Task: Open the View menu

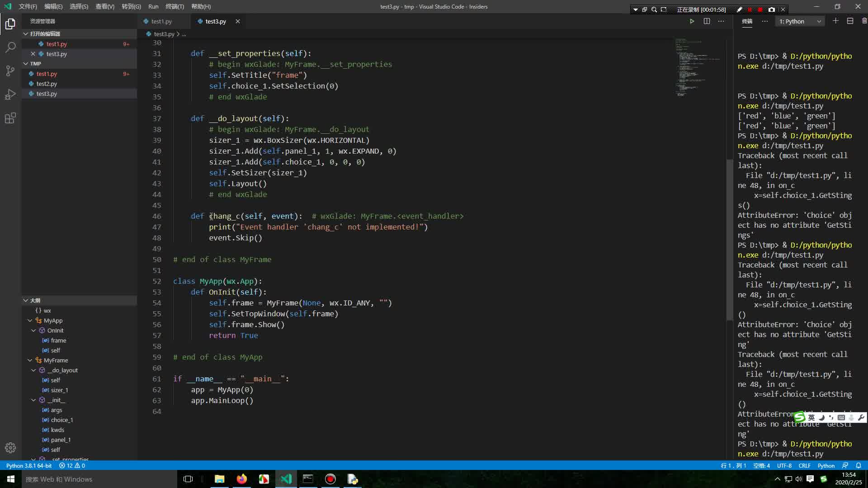Action: point(105,6)
